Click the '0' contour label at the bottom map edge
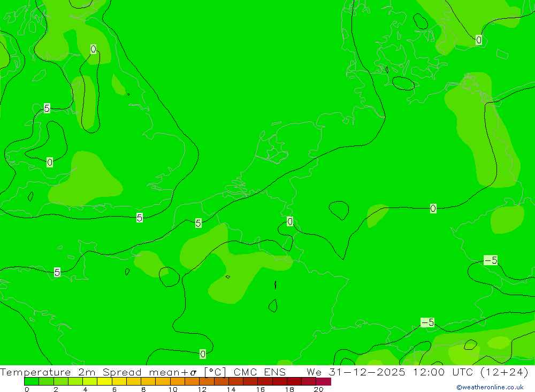The width and height of the screenshot is (535, 392). click(x=203, y=354)
